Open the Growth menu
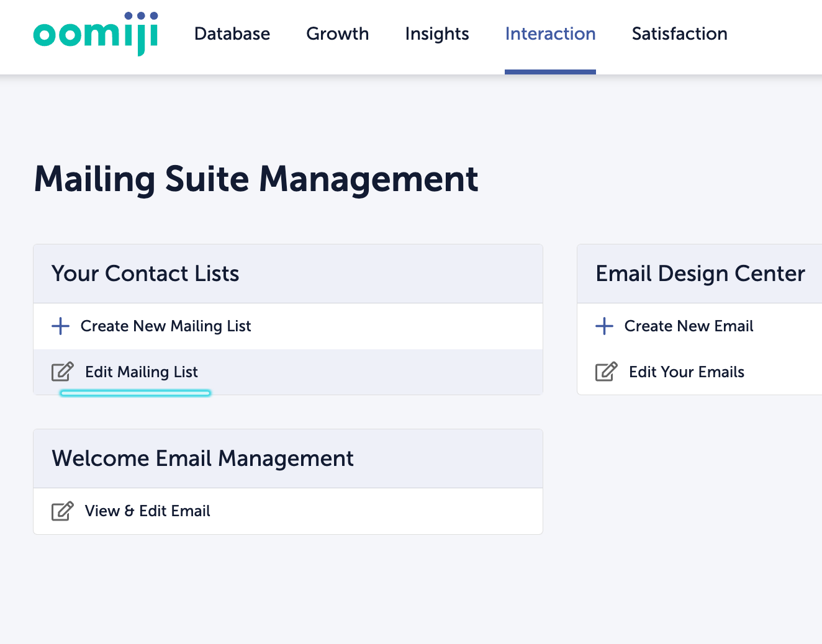Screen dimensions: 822x644 [338, 34]
